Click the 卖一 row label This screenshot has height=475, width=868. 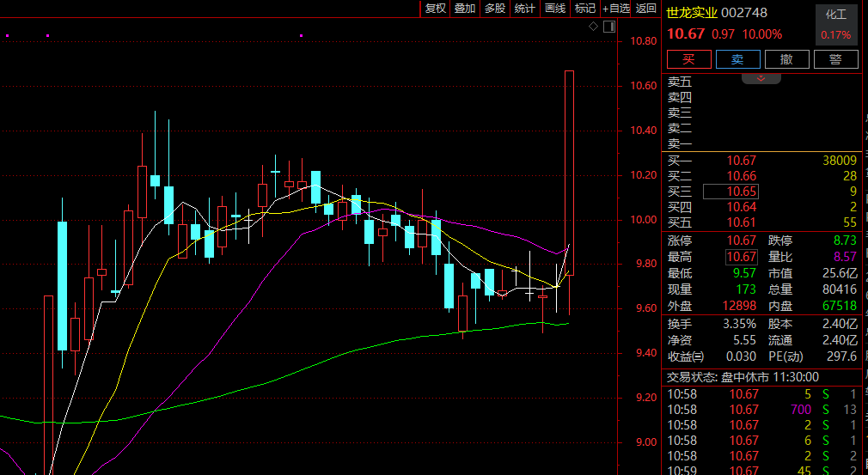(x=680, y=143)
